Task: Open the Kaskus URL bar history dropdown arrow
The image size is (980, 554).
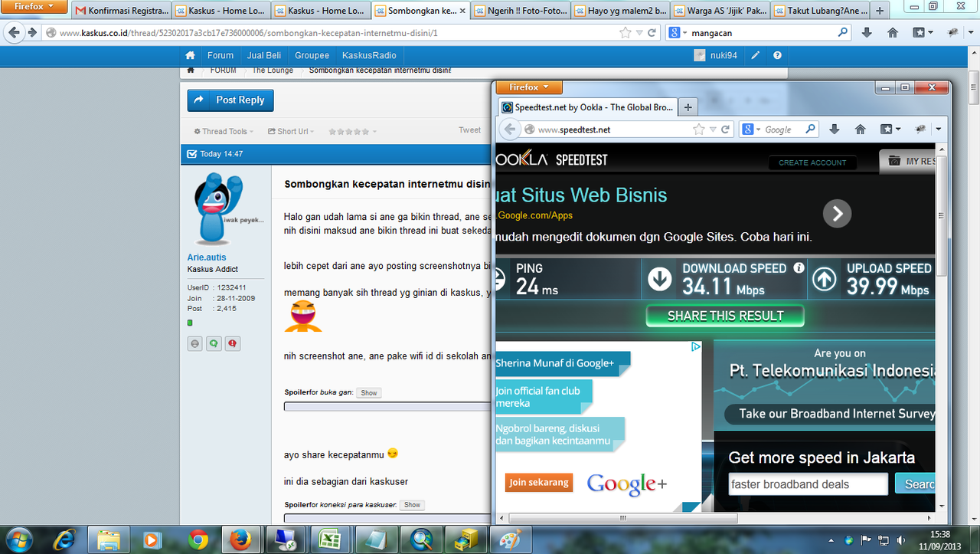Action: [639, 33]
